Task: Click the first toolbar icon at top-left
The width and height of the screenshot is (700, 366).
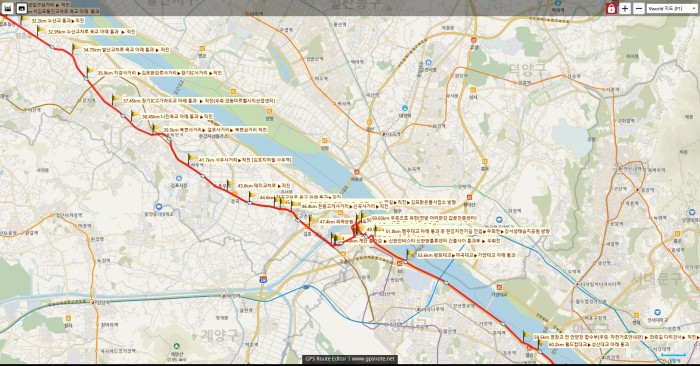Action: (x=8, y=8)
